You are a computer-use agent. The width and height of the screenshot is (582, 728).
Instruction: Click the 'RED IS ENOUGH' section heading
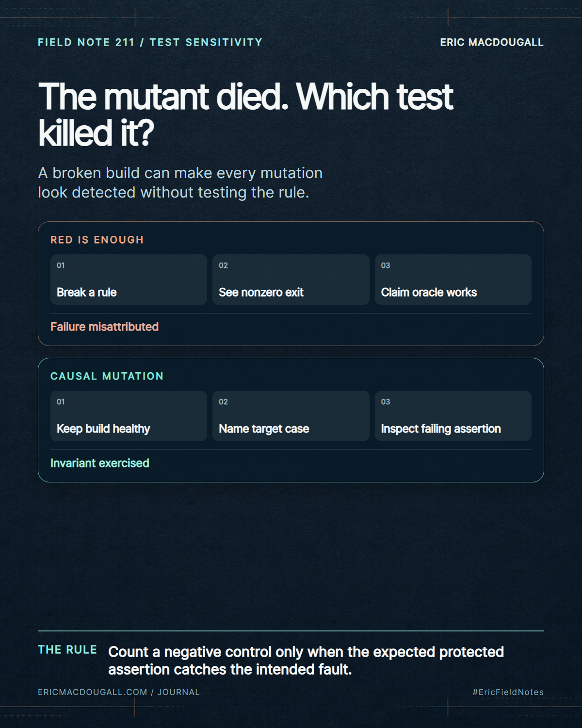[x=97, y=240]
